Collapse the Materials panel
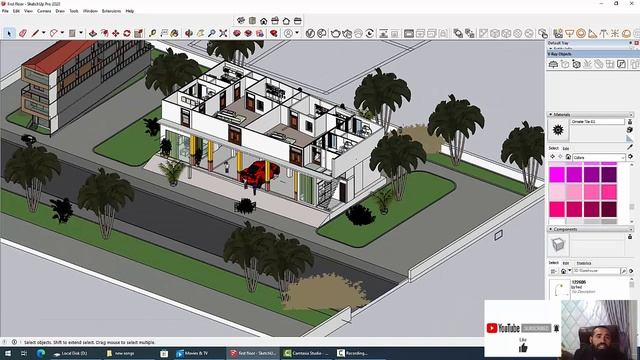This screenshot has width=640, height=360. (x=551, y=115)
